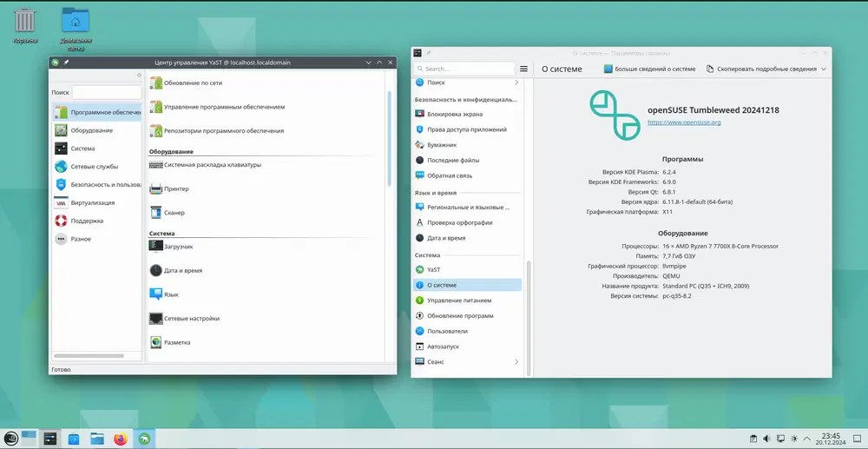This screenshot has width=868, height=449.
Task: Open the Домашняя папка desktop icon
Action: point(76,28)
